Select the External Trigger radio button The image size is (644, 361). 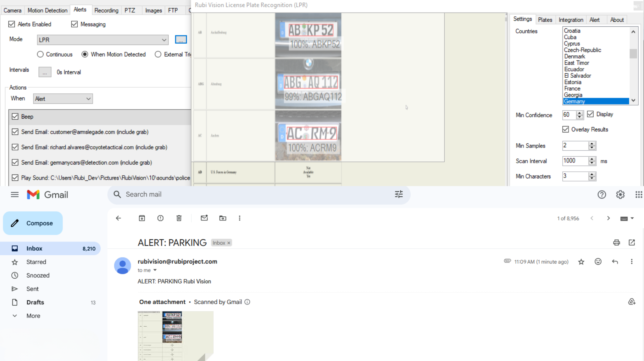pos(158,54)
